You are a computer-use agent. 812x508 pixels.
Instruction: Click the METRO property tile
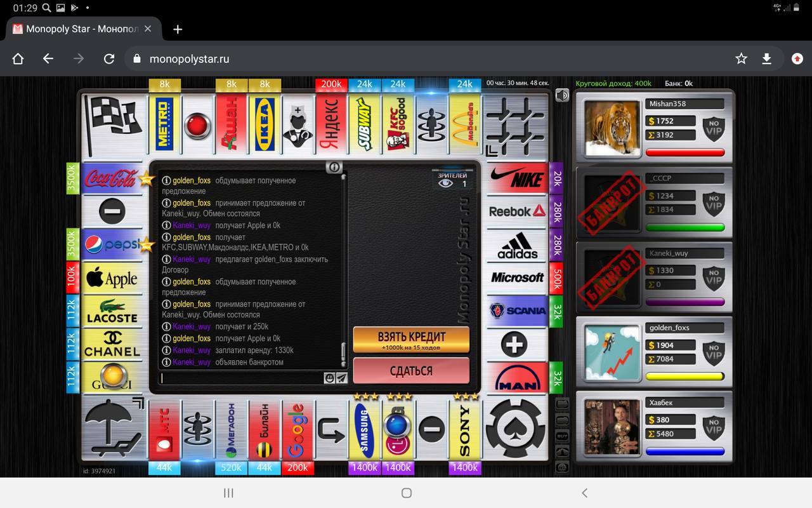point(165,124)
